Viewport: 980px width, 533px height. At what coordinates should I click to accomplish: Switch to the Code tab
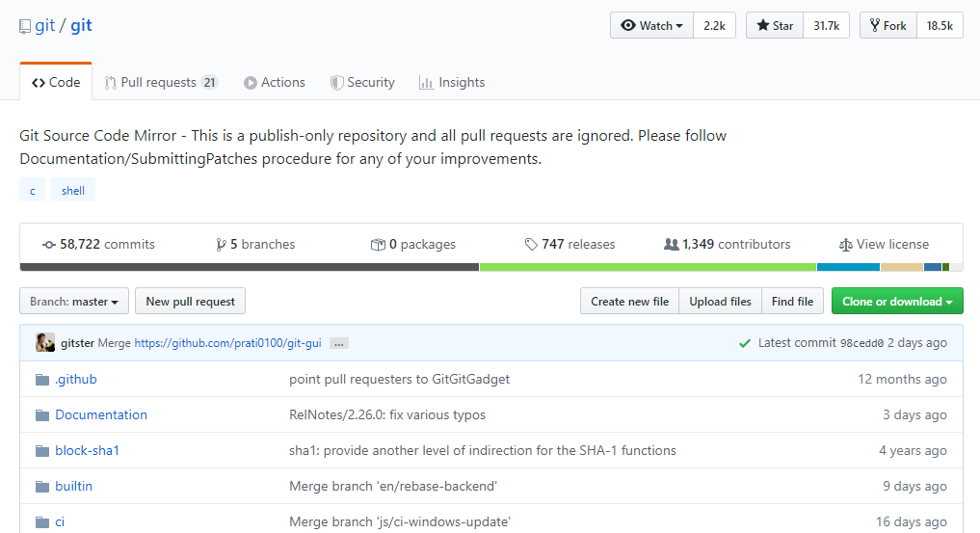click(x=56, y=82)
